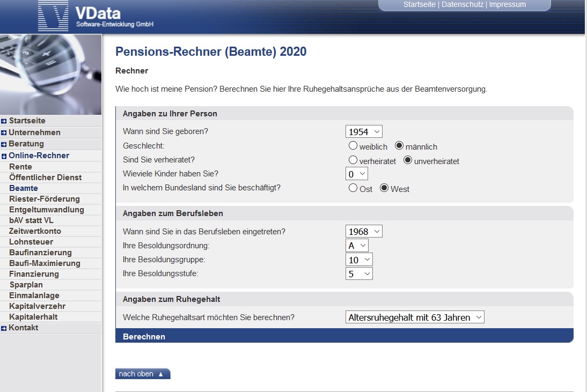Open the Baufi-Maximierung calculator

[x=45, y=263]
